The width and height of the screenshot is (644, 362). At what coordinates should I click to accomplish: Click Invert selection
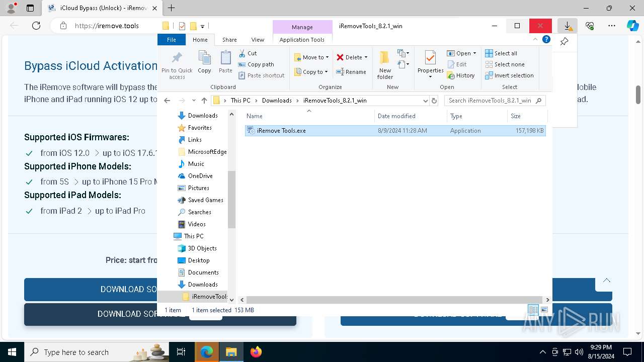click(509, 75)
